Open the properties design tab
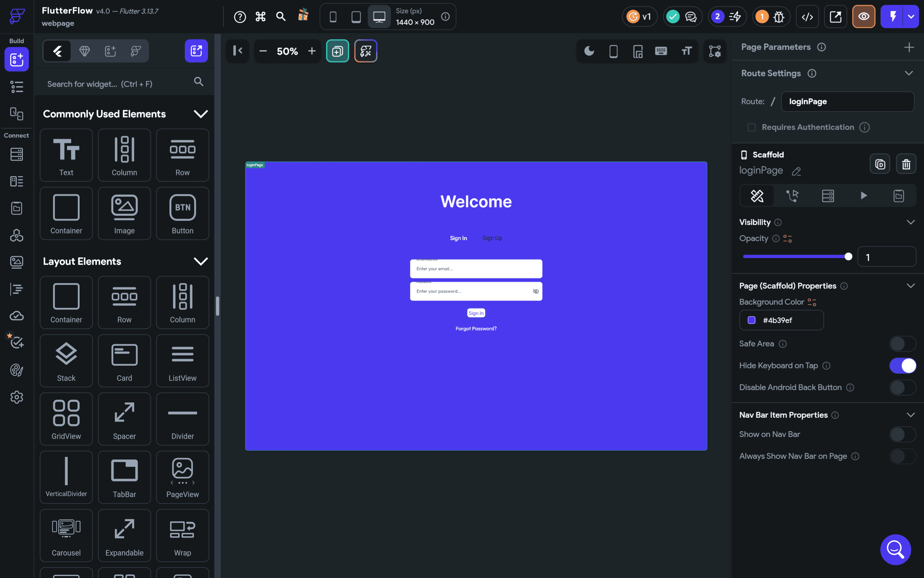Screen dimensions: 924x578 [757, 196]
